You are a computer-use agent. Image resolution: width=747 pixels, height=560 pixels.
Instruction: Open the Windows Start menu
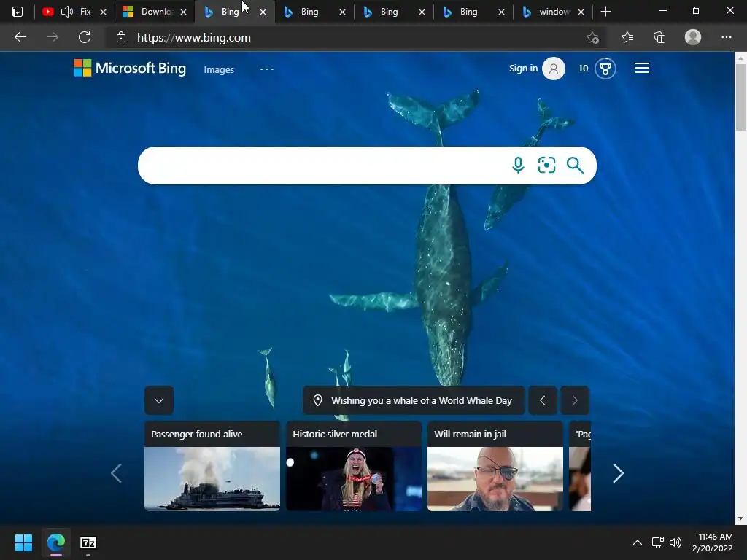(x=23, y=542)
